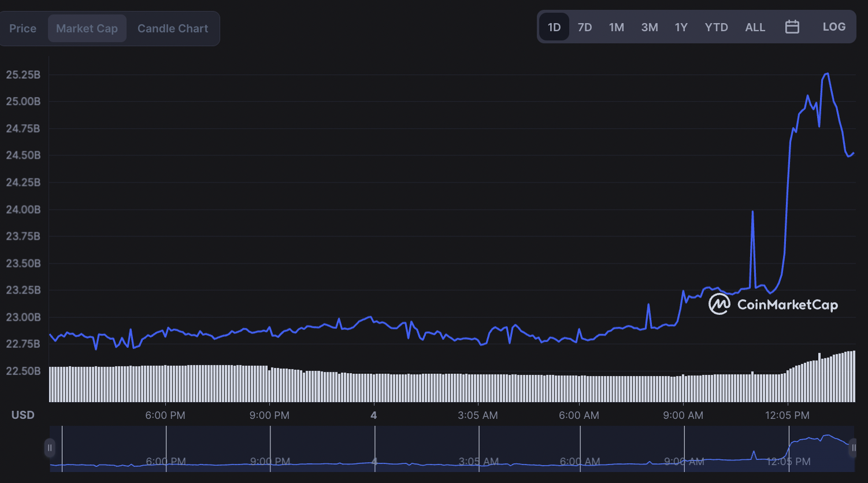Click the USD currency label
This screenshot has height=483, width=868.
[x=23, y=415]
